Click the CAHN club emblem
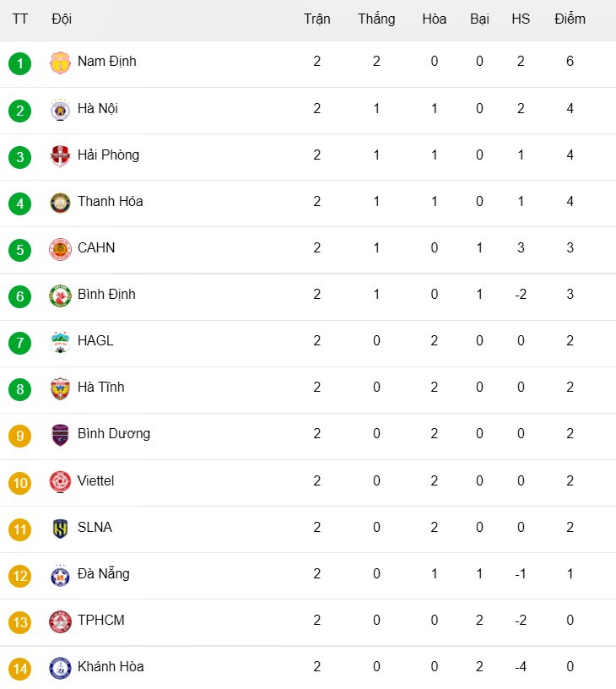The width and height of the screenshot is (616, 689). pyautogui.click(x=60, y=249)
